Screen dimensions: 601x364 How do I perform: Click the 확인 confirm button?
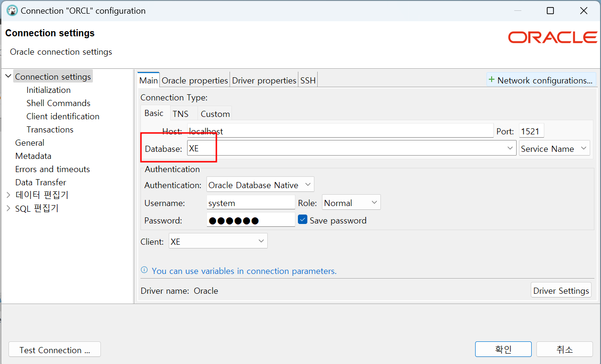503,349
